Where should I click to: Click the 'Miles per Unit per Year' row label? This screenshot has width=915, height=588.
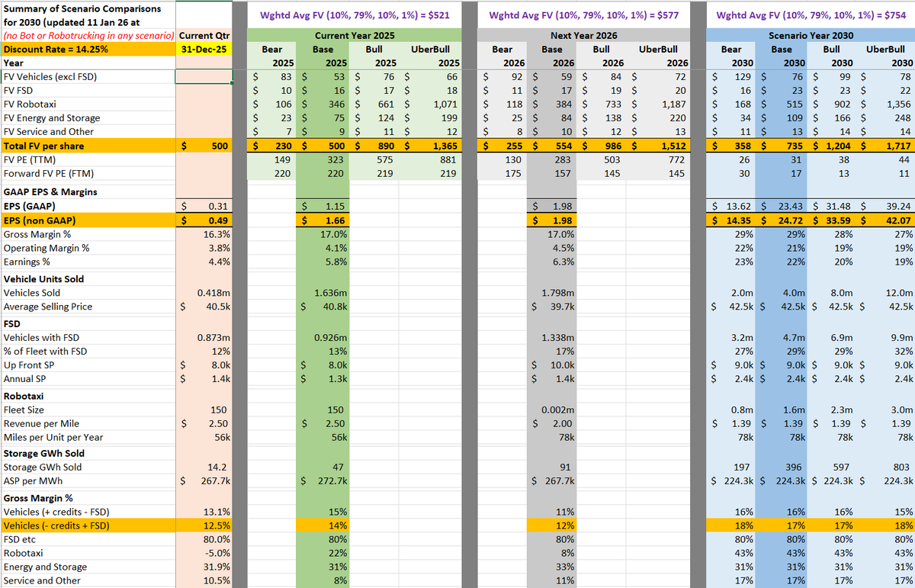click(x=53, y=437)
